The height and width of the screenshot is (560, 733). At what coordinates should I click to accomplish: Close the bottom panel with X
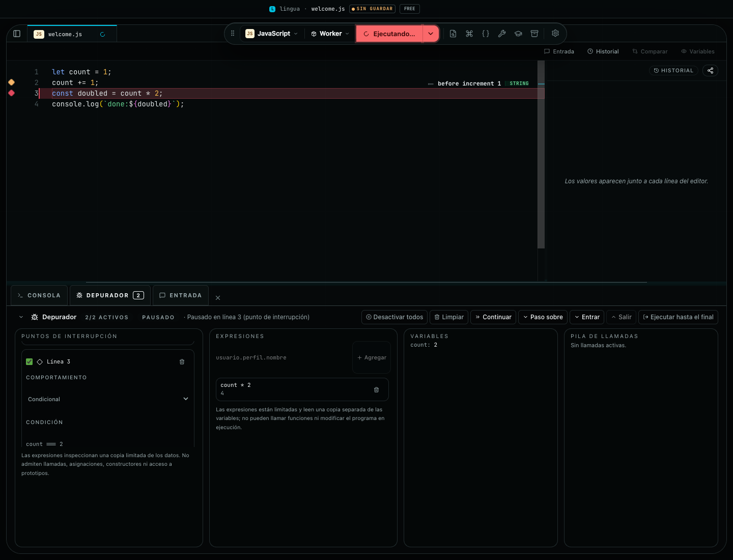tap(218, 298)
